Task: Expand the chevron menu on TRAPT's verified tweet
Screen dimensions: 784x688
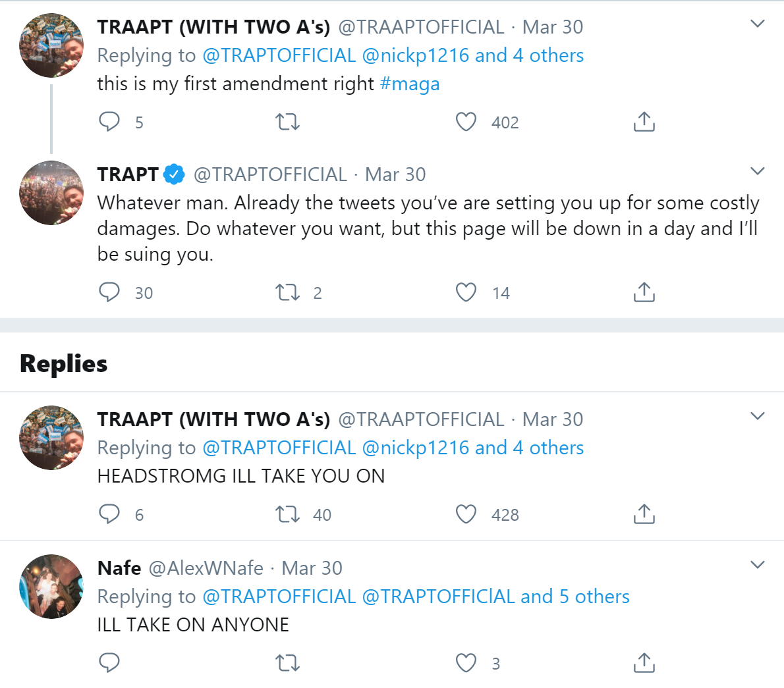Action: (758, 171)
